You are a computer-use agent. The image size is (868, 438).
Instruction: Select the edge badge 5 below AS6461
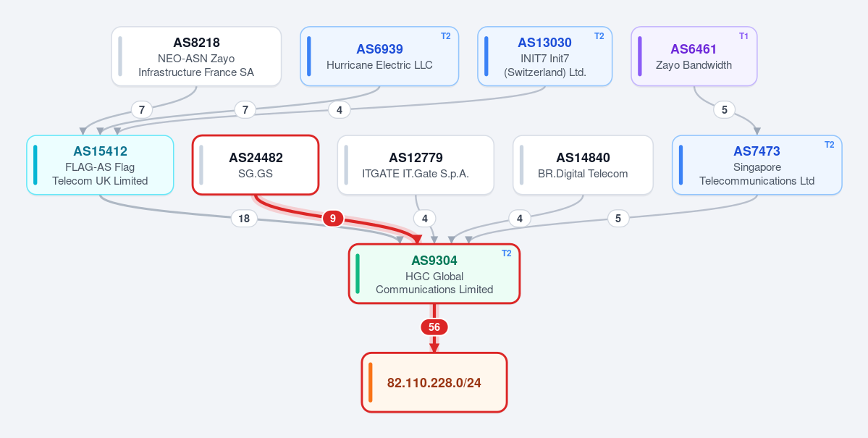724,109
